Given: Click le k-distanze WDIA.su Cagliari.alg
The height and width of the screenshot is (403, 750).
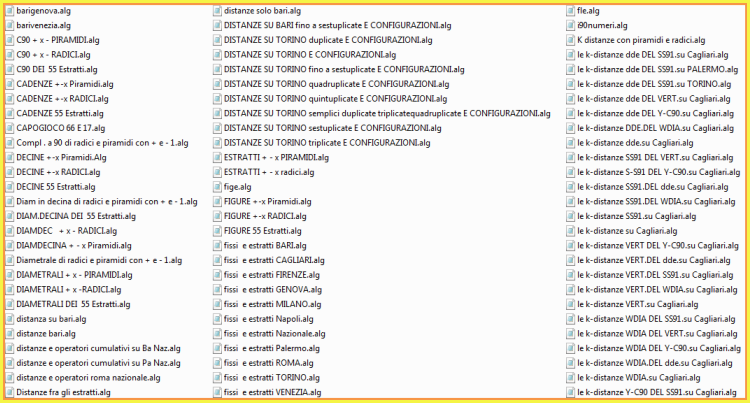Looking at the screenshot, I should coord(639,378).
